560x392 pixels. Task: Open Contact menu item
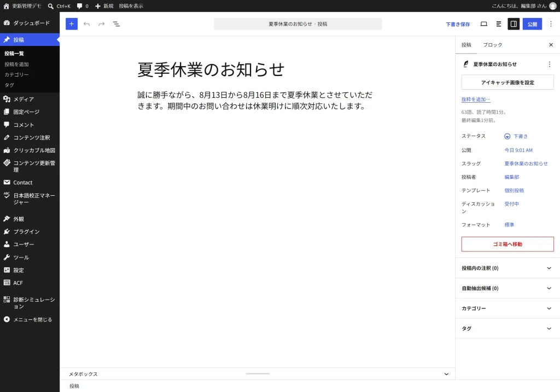[30, 183]
